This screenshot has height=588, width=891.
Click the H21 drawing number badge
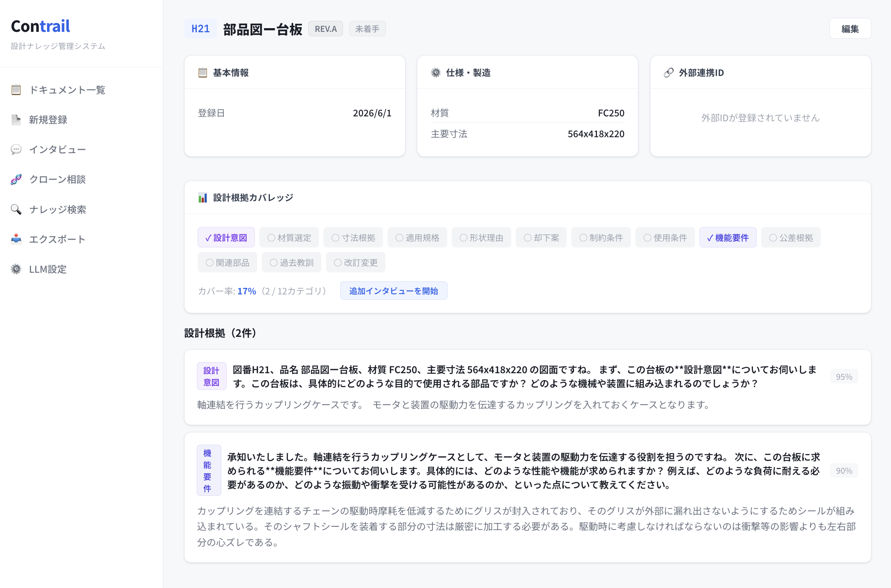(x=200, y=29)
